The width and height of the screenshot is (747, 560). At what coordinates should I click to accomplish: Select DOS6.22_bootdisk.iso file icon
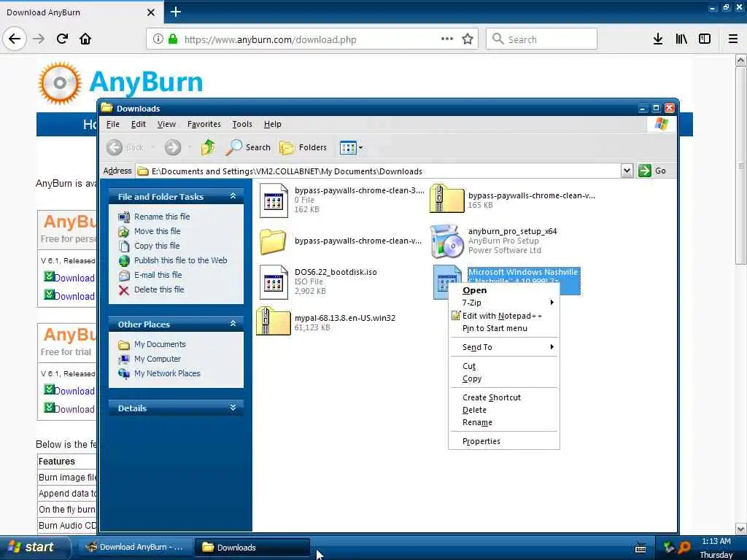pyautogui.click(x=274, y=282)
